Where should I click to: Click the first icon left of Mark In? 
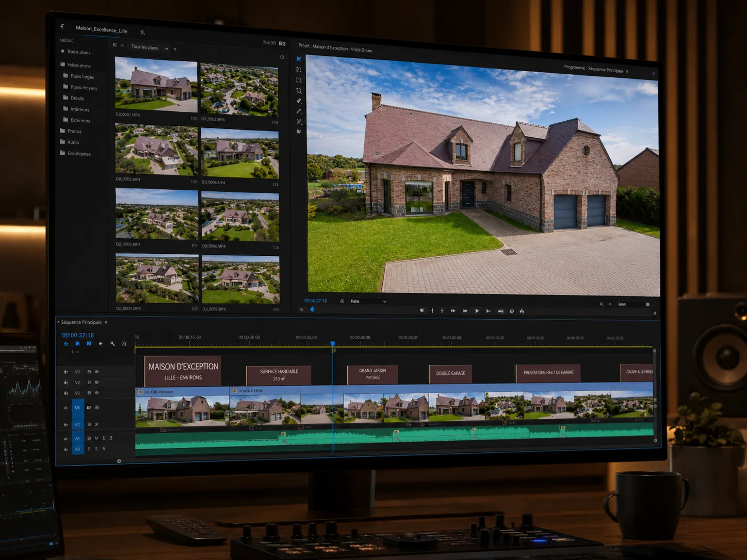(421, 310)
